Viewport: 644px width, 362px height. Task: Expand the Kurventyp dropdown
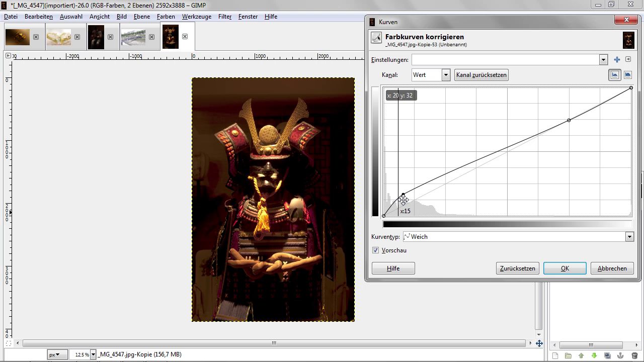point(629,237)
